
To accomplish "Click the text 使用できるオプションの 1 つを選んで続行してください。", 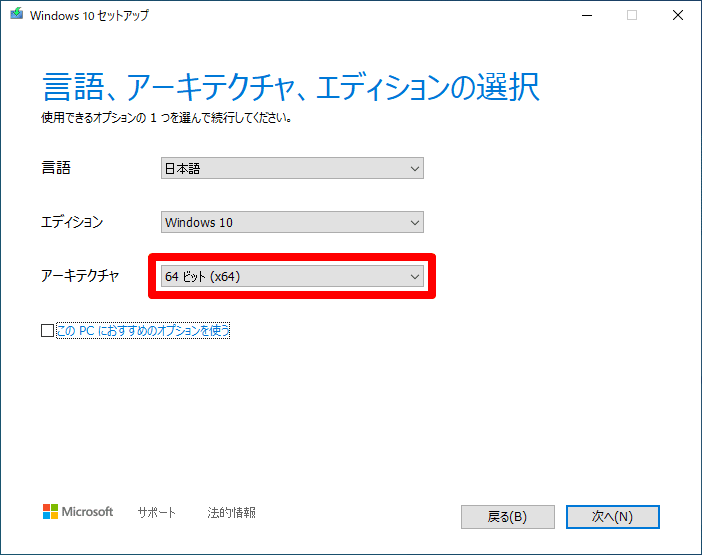I will coord(167,118).
